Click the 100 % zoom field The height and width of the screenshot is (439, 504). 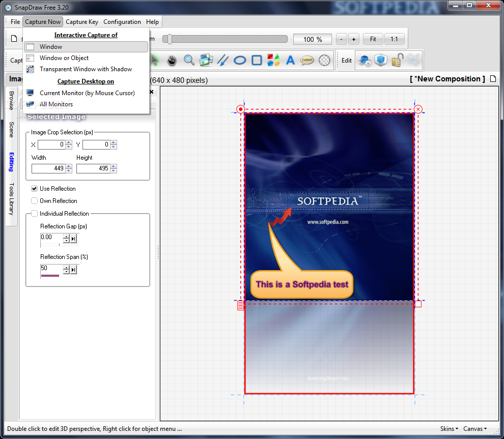313,39
